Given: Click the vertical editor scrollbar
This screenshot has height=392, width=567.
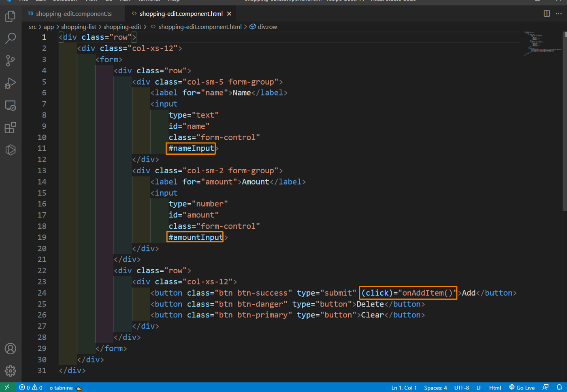Looking at the screenshot, I should [565, 121].
